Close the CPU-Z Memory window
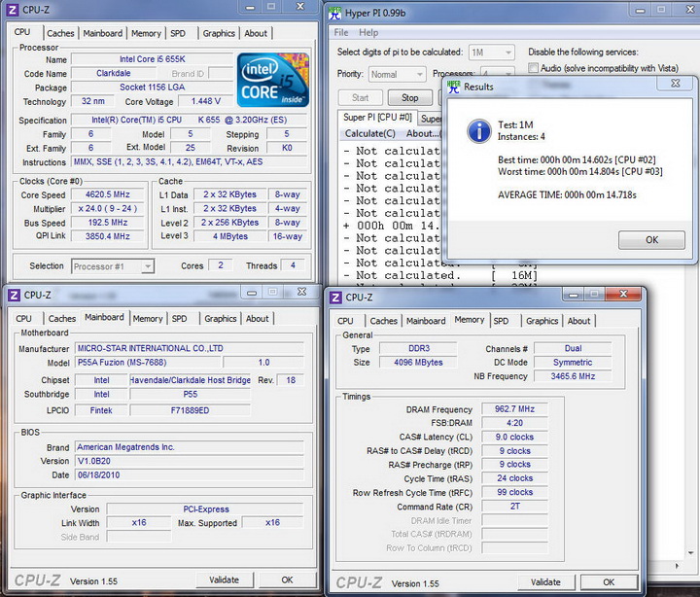700x597 pixels. 623,294
